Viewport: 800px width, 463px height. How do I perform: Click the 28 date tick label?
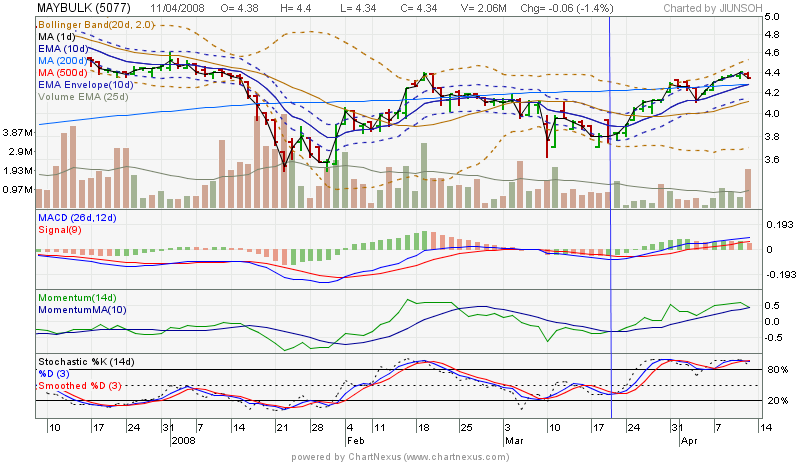point(317,428)
